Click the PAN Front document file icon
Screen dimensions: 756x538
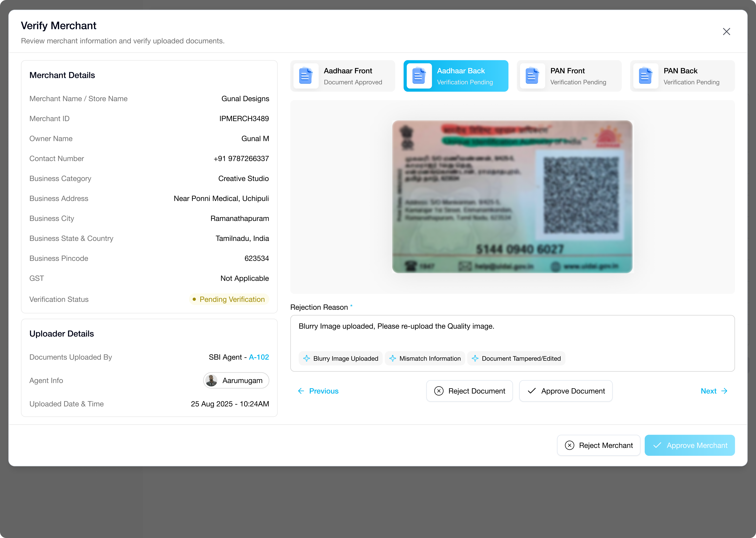point(532,76)
